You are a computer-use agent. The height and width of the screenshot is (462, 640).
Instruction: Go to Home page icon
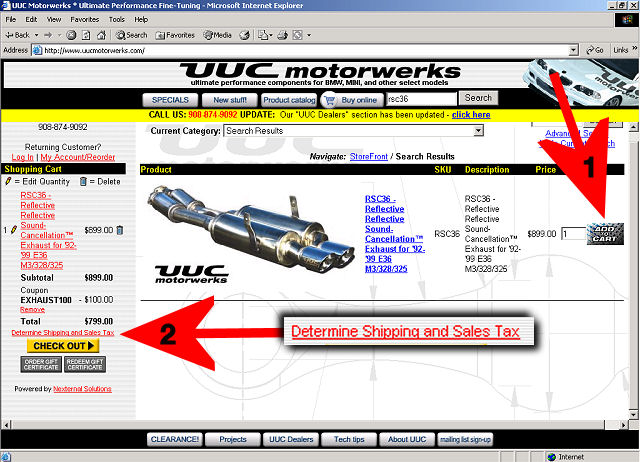(101, 35)
